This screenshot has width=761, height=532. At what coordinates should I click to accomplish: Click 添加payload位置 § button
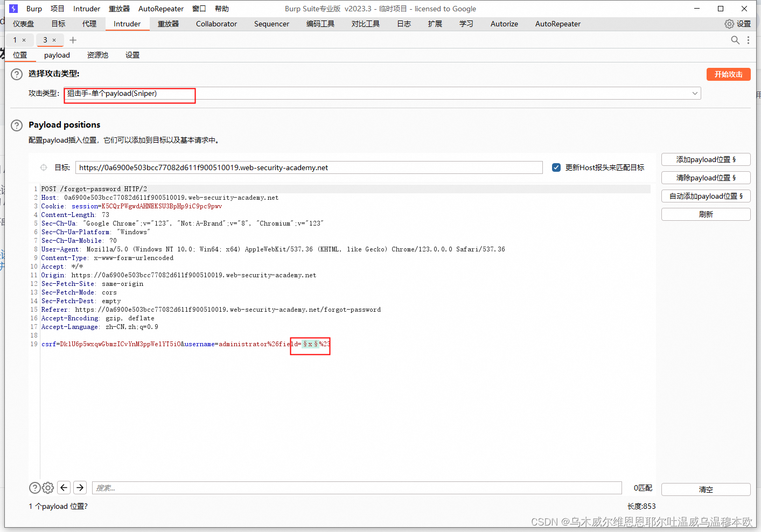pyautogui.click(x=706, y=159)
